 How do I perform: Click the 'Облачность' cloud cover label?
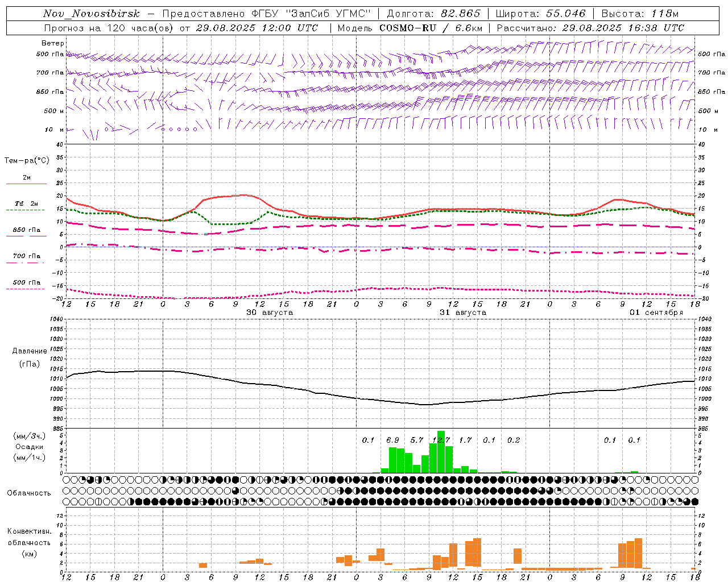(x=29, y=493)
